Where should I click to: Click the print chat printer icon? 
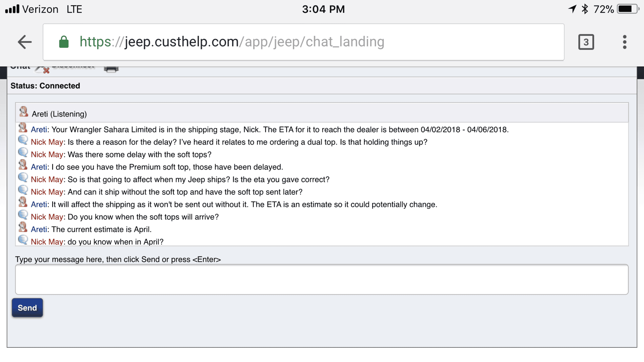(111, 69)
